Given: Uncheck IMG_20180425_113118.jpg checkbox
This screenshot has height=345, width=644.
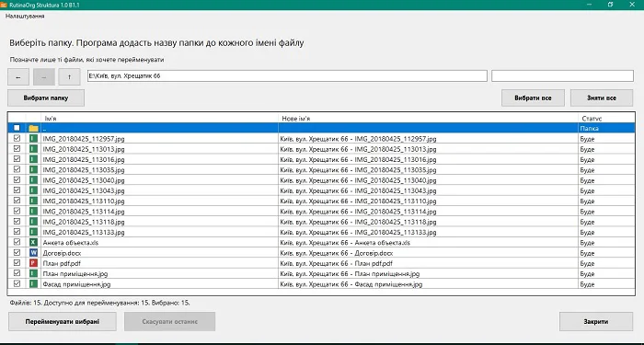Looking at the screenshot, I should coord(17,222).
